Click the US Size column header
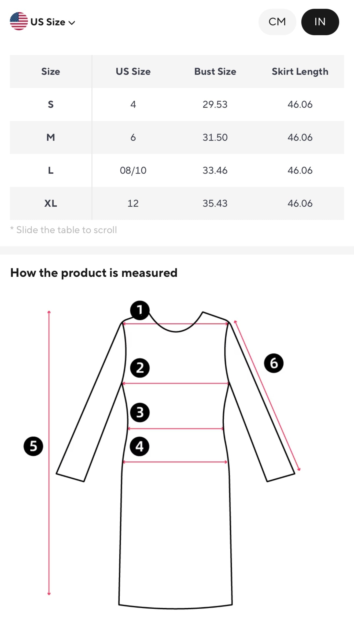Screen dimensions: 354x644 133,72
